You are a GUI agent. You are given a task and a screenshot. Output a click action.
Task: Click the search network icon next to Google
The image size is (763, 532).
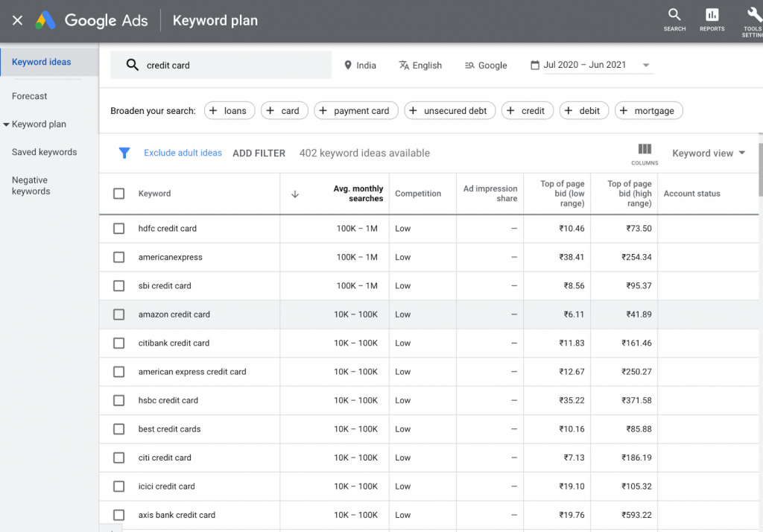pos(469,66)
